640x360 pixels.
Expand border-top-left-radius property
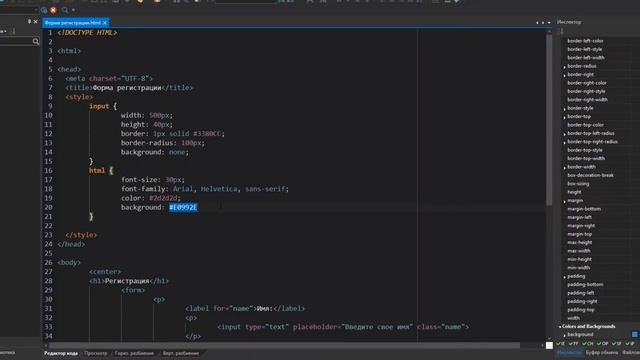(x=564, y=134)
